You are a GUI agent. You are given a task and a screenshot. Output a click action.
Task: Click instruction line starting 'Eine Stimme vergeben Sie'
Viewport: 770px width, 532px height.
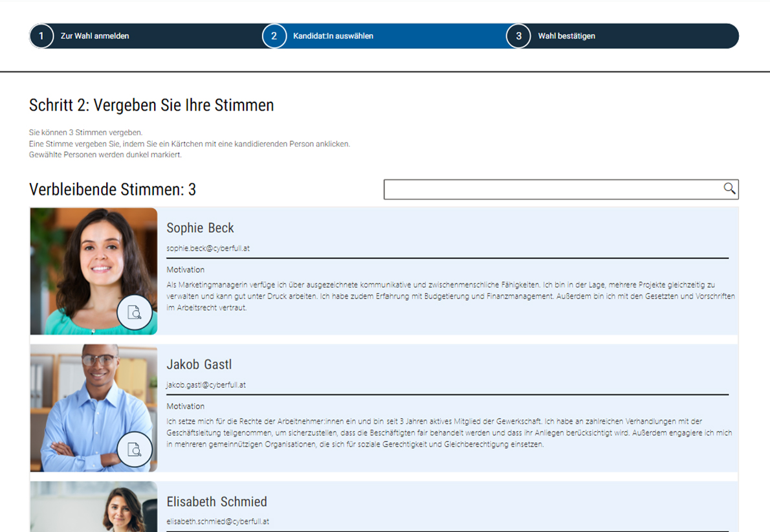tap(189, 144)
